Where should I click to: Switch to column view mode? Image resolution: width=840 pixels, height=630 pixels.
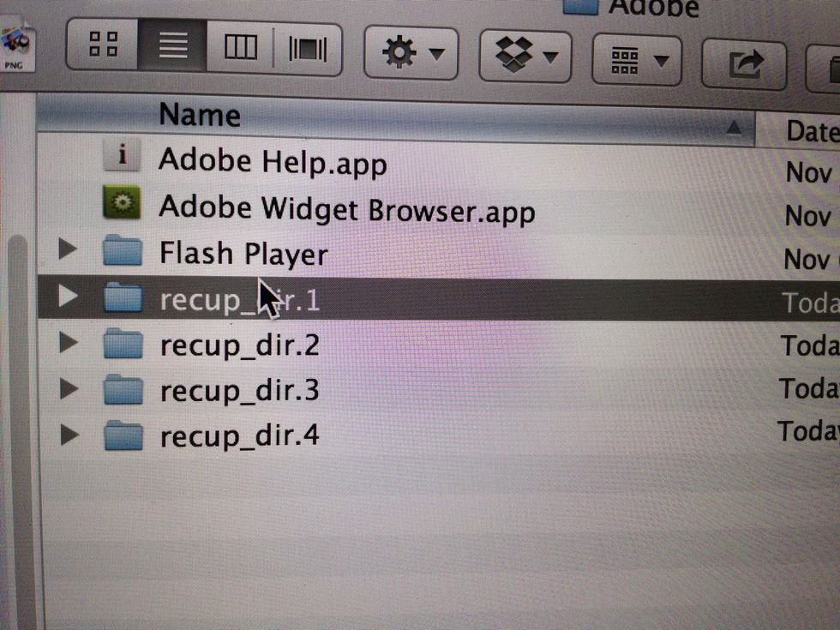240,47
